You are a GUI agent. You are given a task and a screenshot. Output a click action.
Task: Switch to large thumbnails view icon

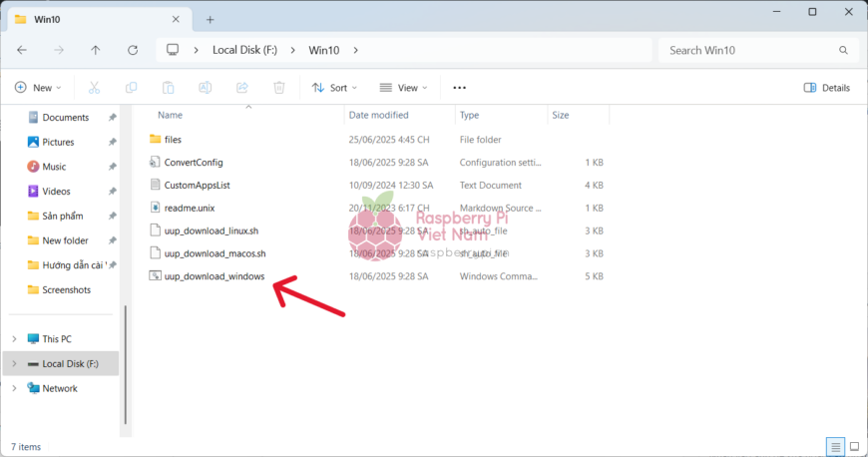854,446
